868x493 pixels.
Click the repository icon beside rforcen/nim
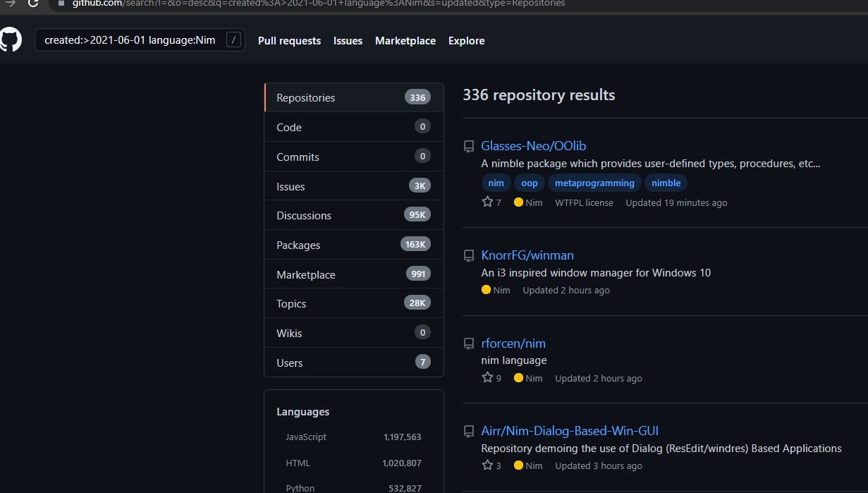coord(469,344)
